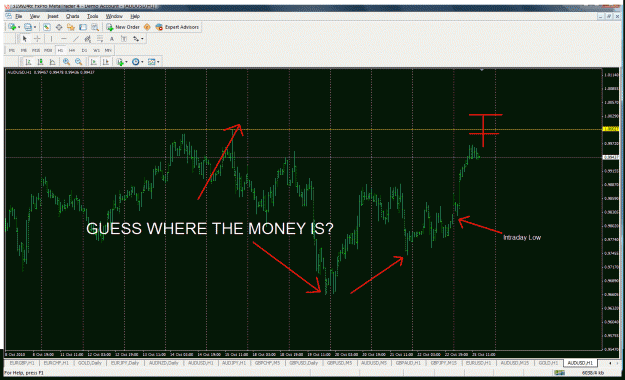Toggle W1 timeframe button
Viewport: 625px width, 380px height.
pos(96,51)
